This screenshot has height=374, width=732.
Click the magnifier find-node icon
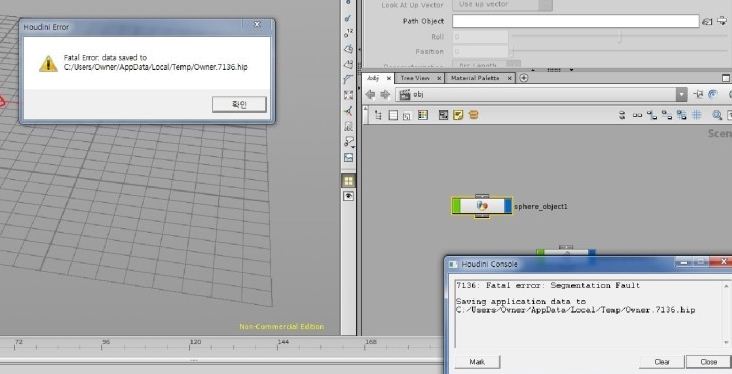717,115
